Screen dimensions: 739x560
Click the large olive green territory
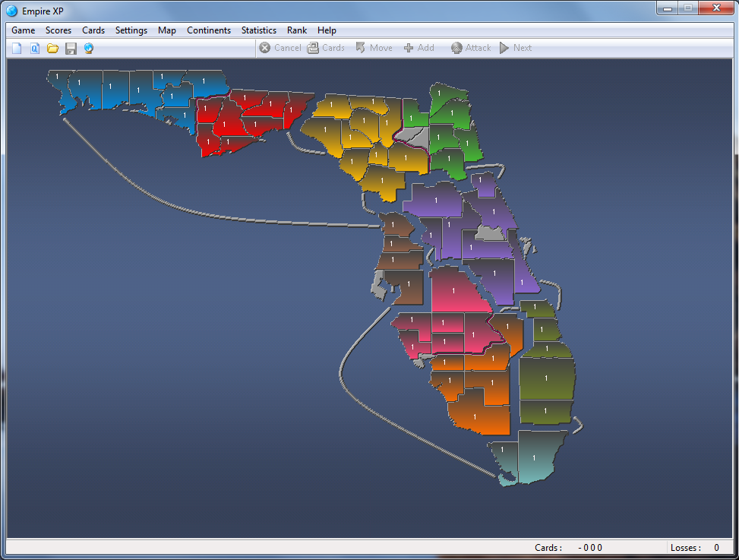click(545, 378)
